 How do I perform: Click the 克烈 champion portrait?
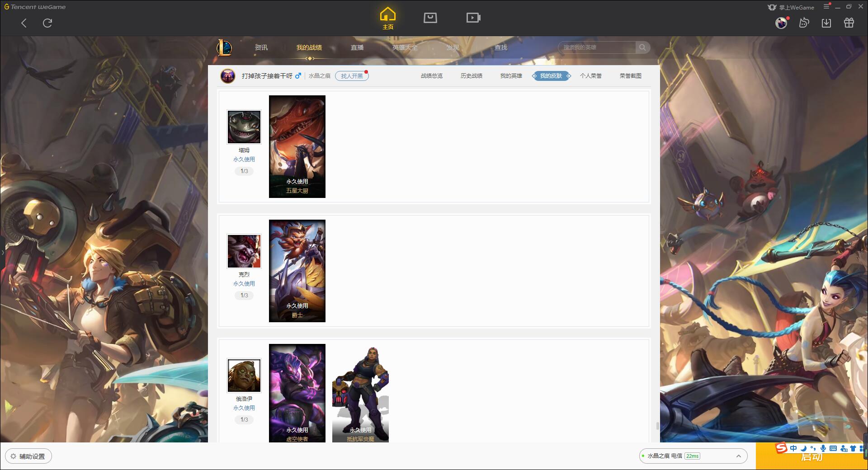(x=244, y=251)
